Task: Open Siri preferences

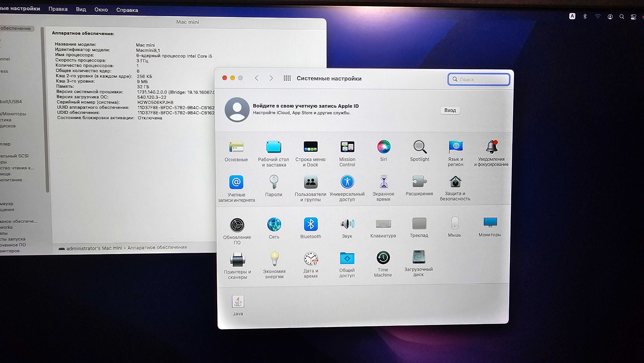Action: pyautogui.click(x=384, y=151)
